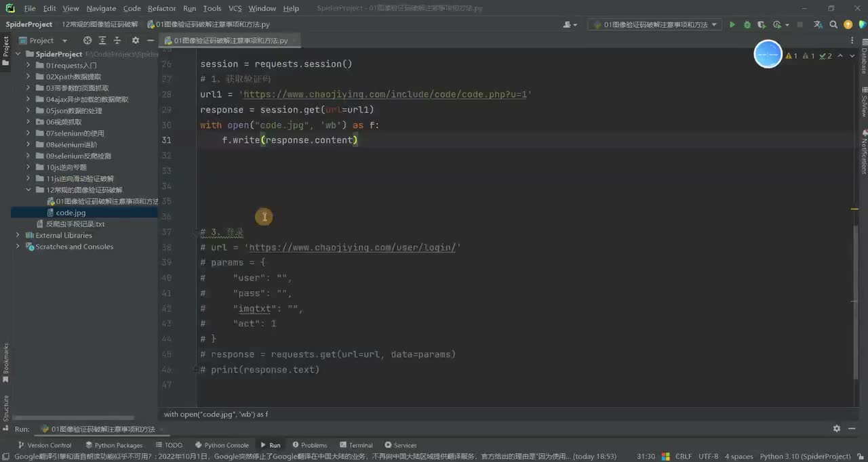Expand the 01requests入门 folder
Image resolution: width=868 pixels, height=462 pixels.
point(29,65)
